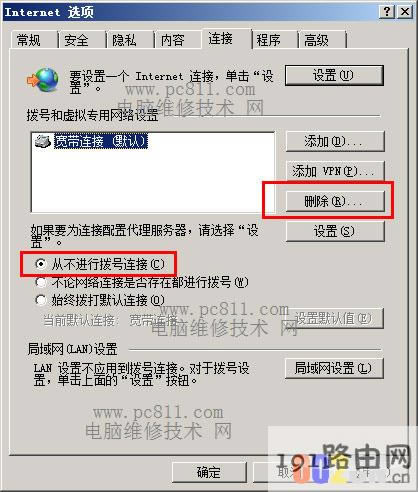The width and height of the screenshot is (418, 492).
Task: Open 局域网设置(L) button
Action: [x=334, y=368]
